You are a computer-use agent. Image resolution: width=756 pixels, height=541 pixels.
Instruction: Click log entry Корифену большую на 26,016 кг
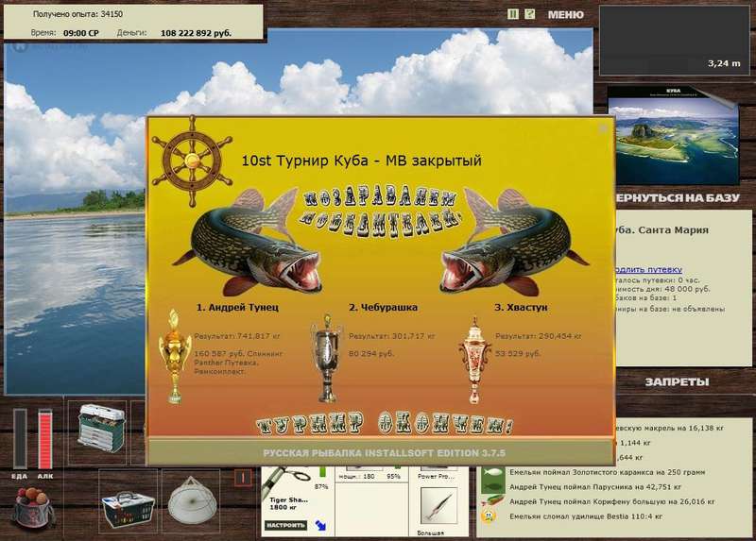pos(611,502)
